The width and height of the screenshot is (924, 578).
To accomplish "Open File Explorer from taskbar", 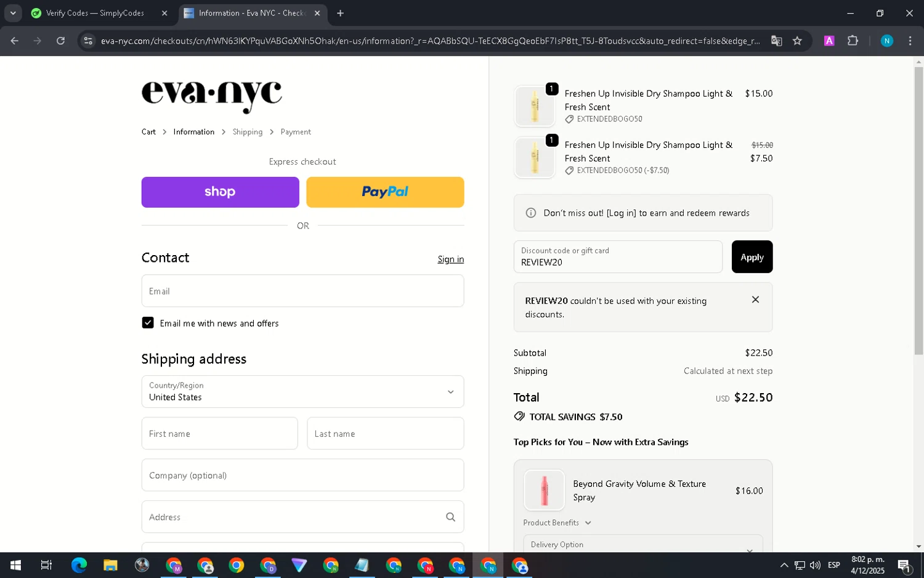I will pyautogui.click(x=110, y=565).
